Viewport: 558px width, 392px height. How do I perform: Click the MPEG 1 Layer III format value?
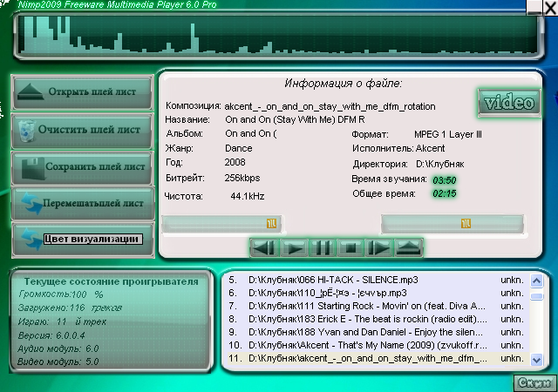click(x=448, y=134)
